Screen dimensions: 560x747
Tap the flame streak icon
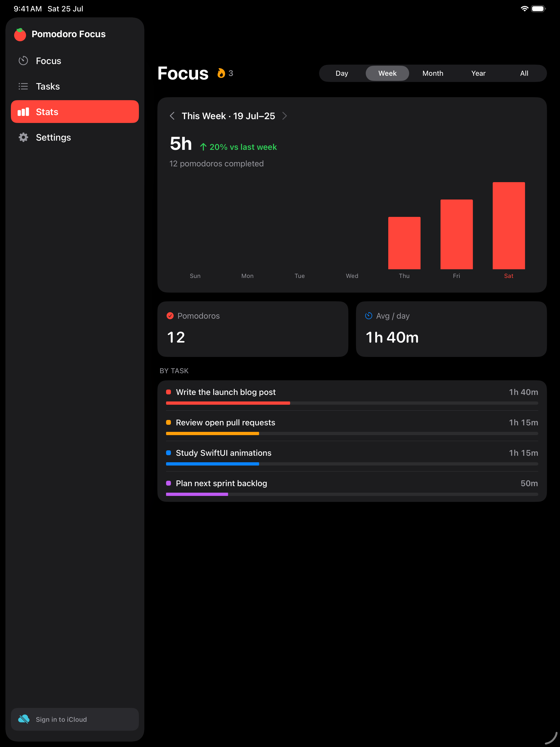[x=221, y=73]
